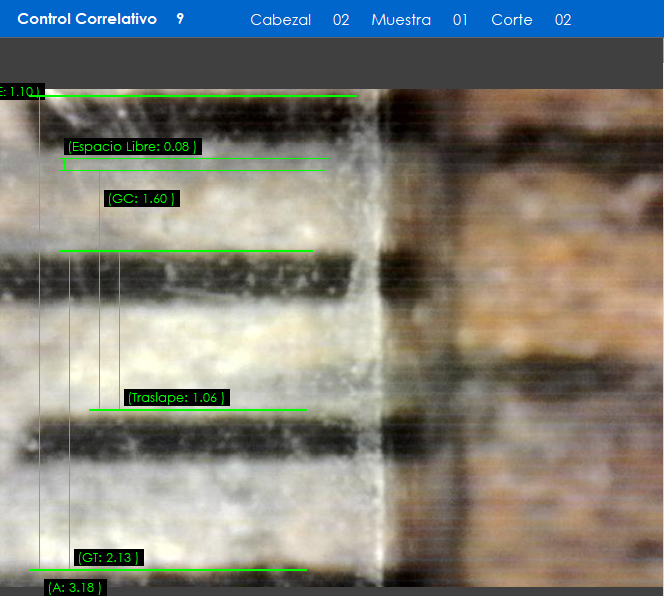
Task: Click the Control Correlativo label
Action: click(87, 19)
